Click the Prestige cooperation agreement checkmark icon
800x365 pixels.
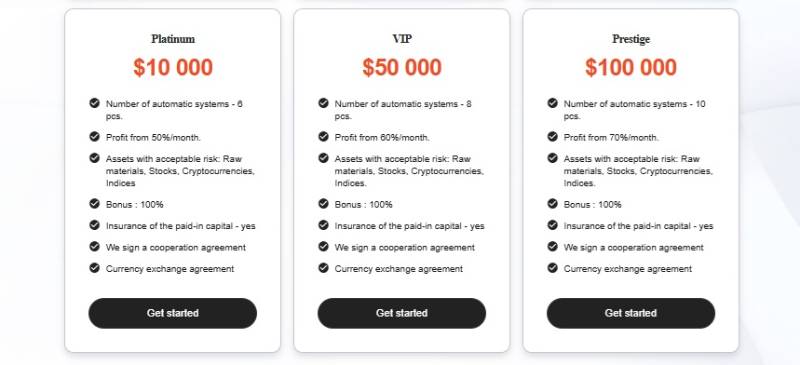[x=553, y=247]
